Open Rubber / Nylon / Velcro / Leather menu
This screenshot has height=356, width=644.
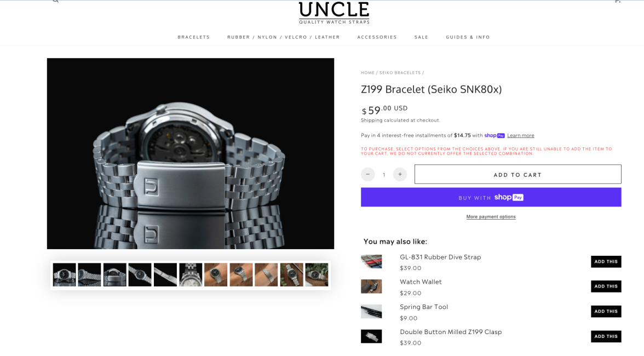tap(284, 37)
